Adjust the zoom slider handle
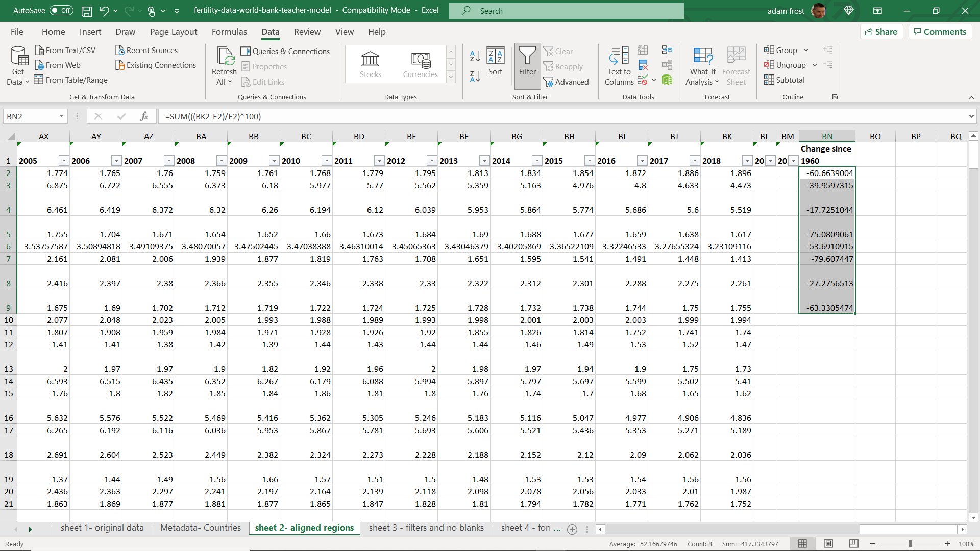980x551 pixels. coord(911,544)
